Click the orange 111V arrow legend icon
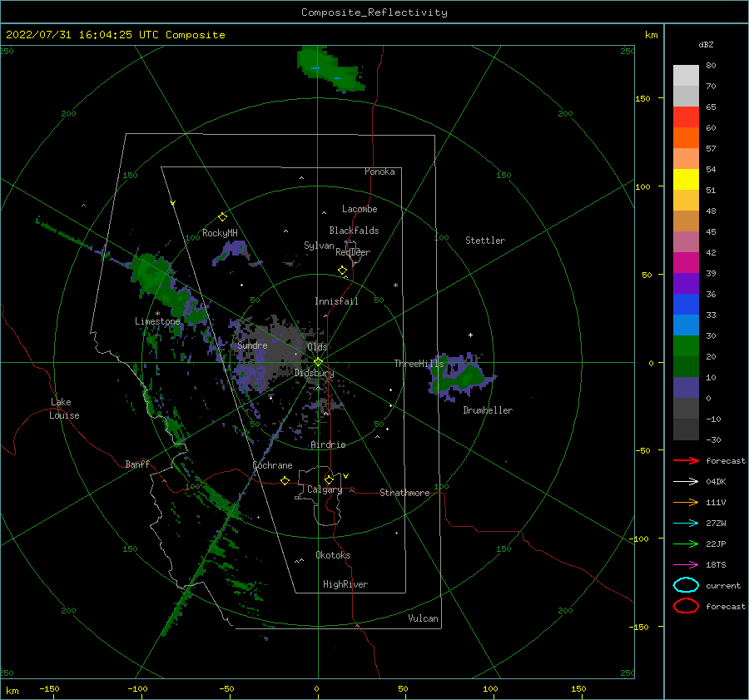Viewport: 749px width, 700px height. click(686, 502)
